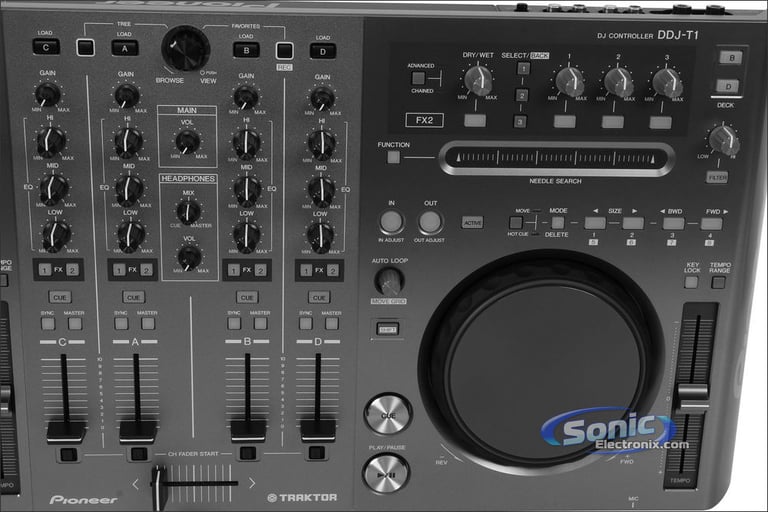Viewport: 768px width, 512px height.
Task: Click the channel A GAIN knob
Action: pos(127,96)
